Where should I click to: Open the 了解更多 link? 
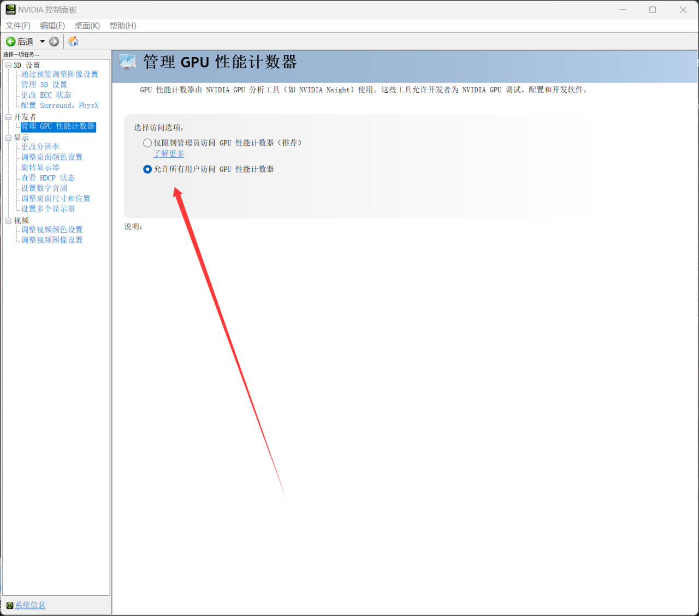coord(169,154)
